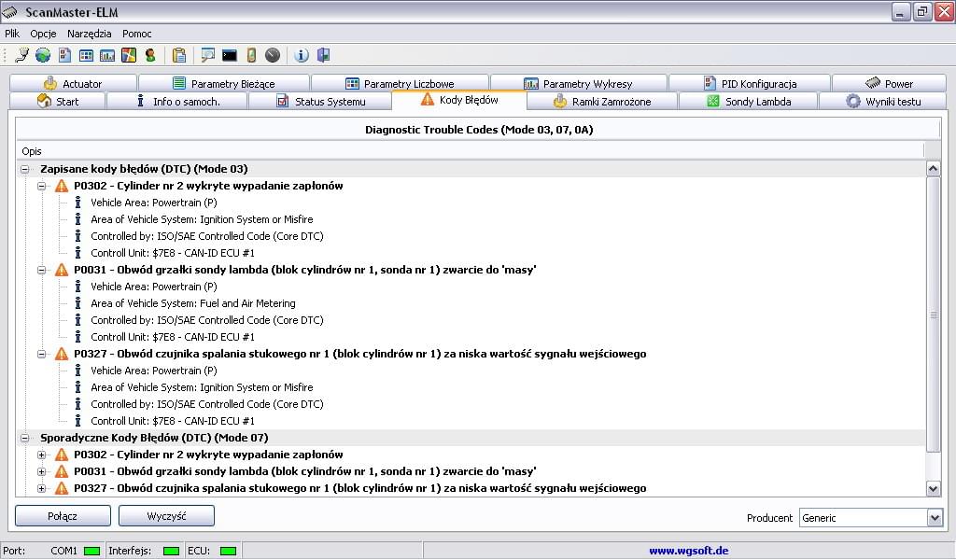The height and width of the screenshot is (560, 956).
Task: Click the exit door toolbar icon
Action: tap(323, 55)
